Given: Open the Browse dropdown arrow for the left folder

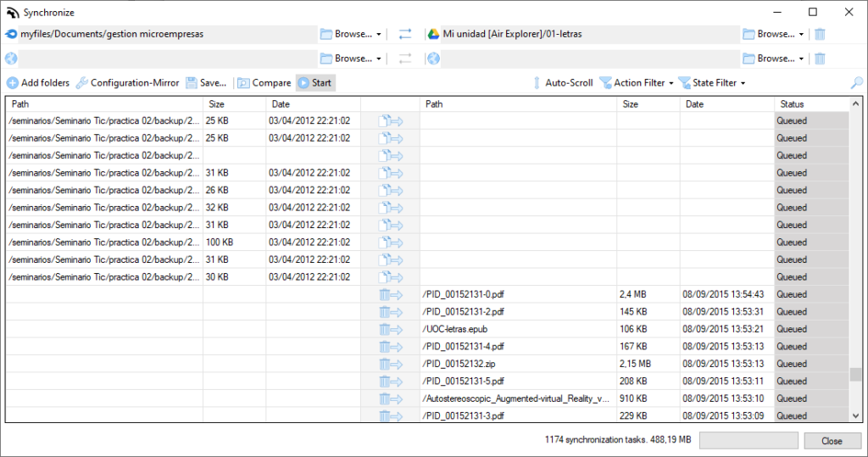Looking at the screenshot, I should point(379,35).
